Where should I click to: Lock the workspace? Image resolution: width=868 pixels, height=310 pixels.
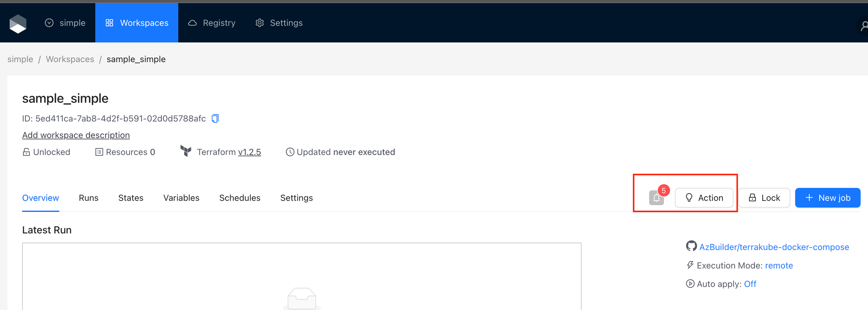[x=764, y=198]
